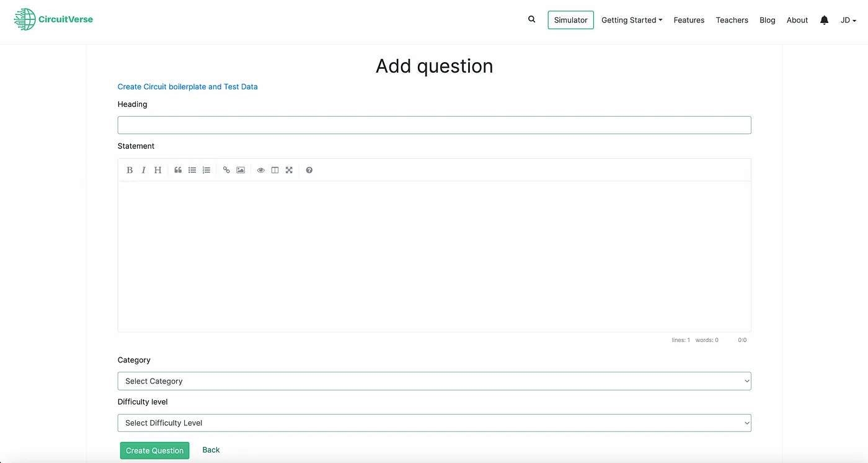Insert an image into the statement

(x=240, y=169)
